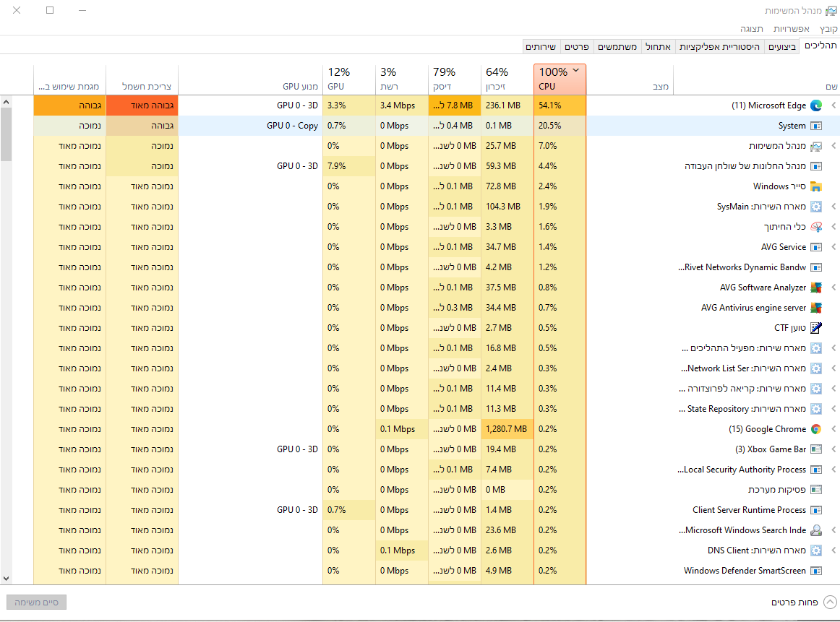Click the AVG Software Analyzer icon
840x622 pixels.
(816, 288)
